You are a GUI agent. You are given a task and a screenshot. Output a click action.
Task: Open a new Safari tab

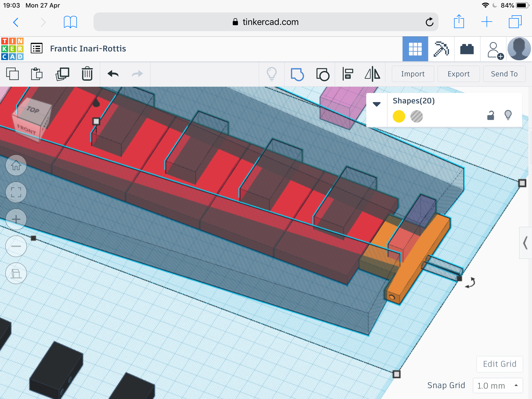[x=487, y=22]
